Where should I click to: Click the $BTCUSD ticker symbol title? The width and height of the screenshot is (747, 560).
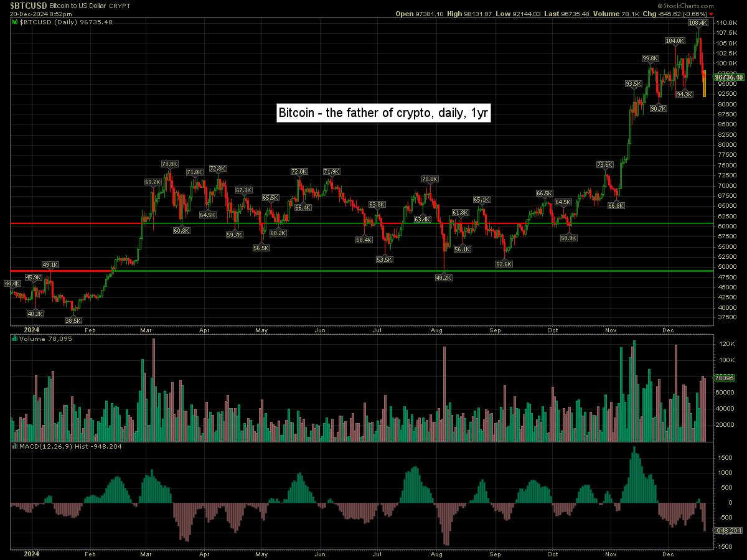coord(28,5)
